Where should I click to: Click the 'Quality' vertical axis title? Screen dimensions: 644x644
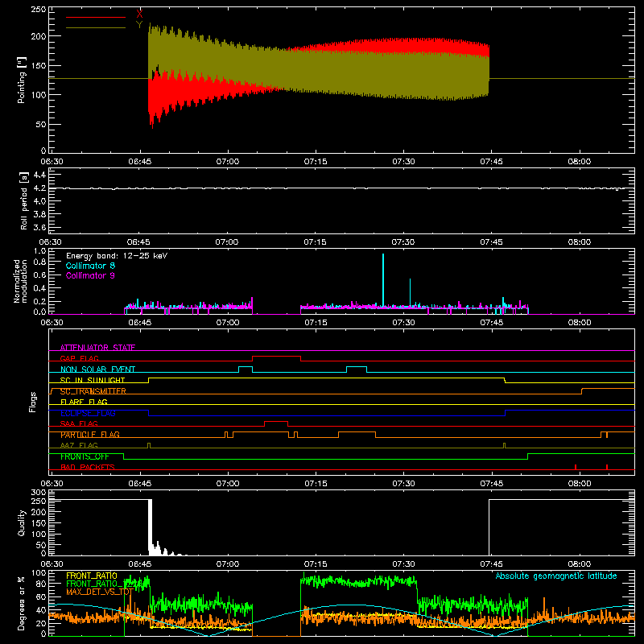tap(22, 522)
